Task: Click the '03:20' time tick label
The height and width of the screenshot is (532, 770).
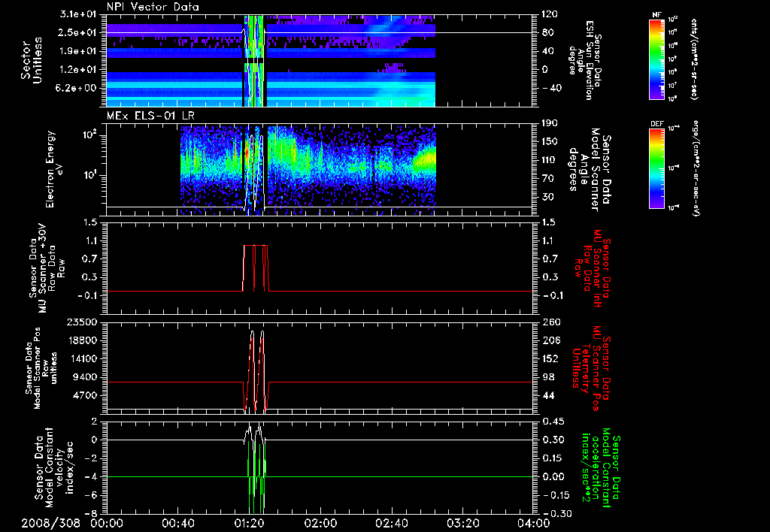Action: pyautogui.click(x=462, y=523)
